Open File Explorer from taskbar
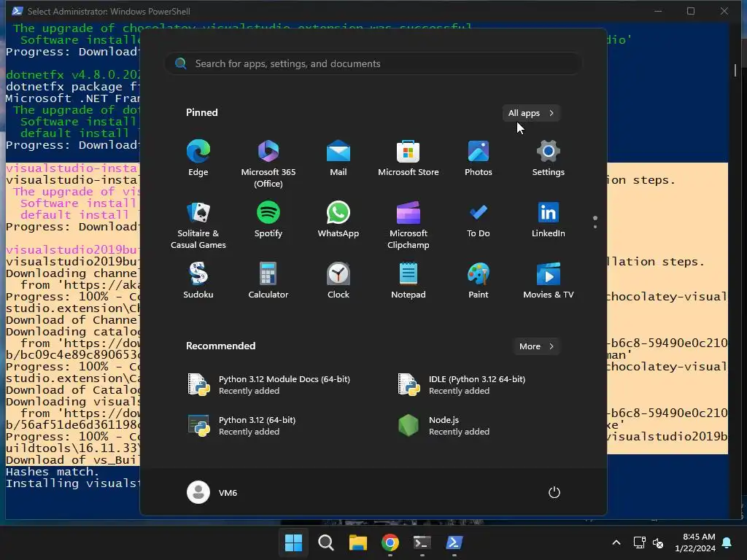 click(x=357, y=542)
